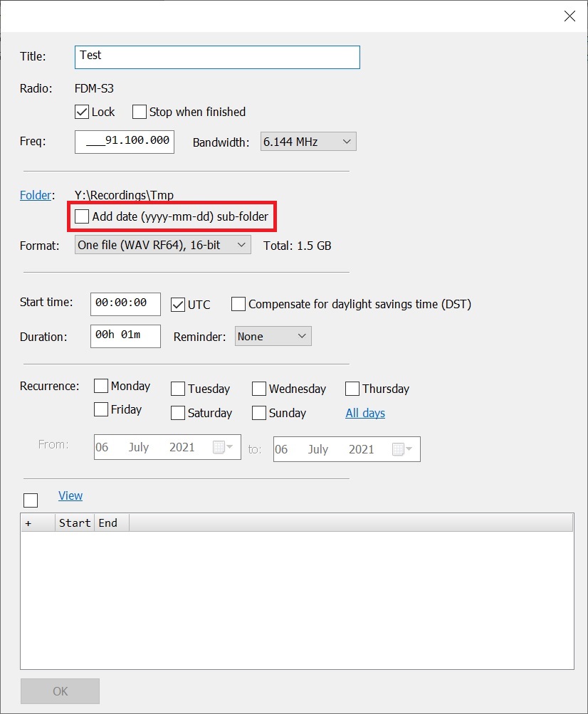Open the Bandwidth dropdown
Screen dimensions: 588x714
click(308, 142)
